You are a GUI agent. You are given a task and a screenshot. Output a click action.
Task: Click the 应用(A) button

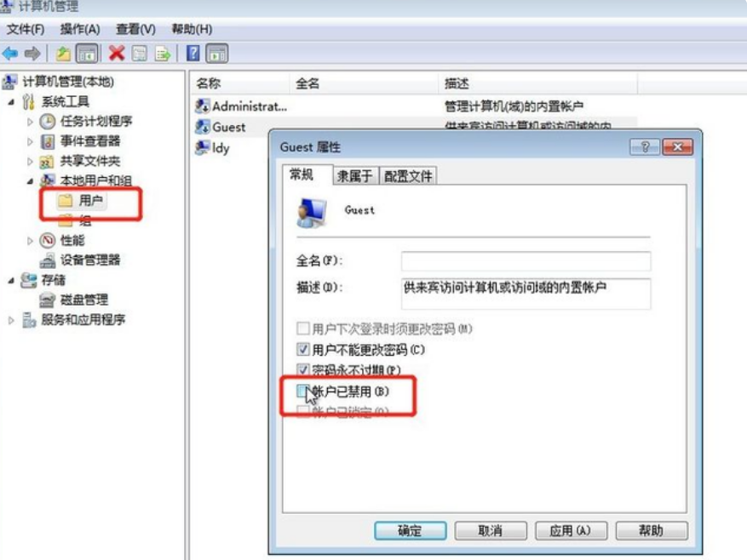click(571, 530)
